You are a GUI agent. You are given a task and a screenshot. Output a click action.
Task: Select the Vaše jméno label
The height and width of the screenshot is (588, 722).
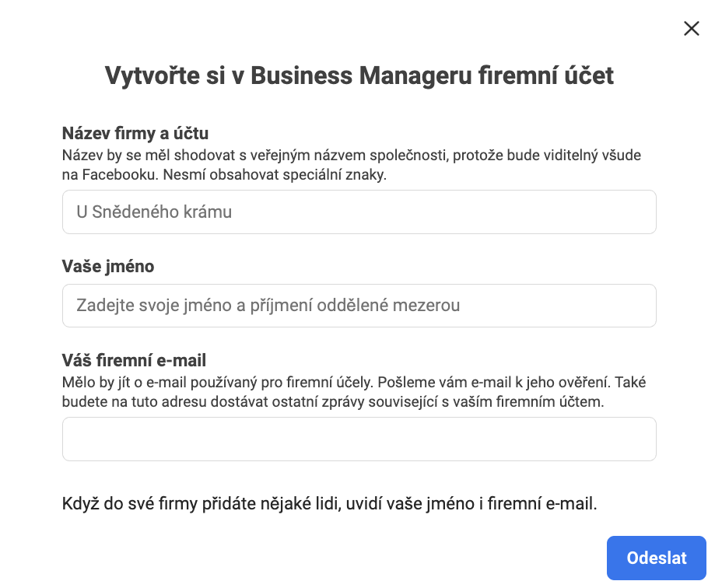[108, 267]
